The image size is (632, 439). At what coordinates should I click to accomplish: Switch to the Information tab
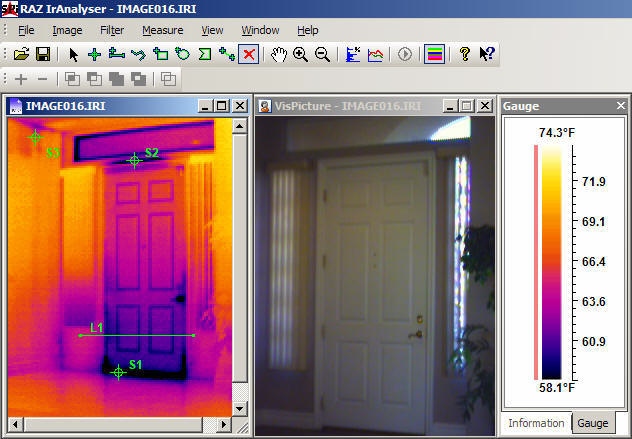click(x=536, y=423)
